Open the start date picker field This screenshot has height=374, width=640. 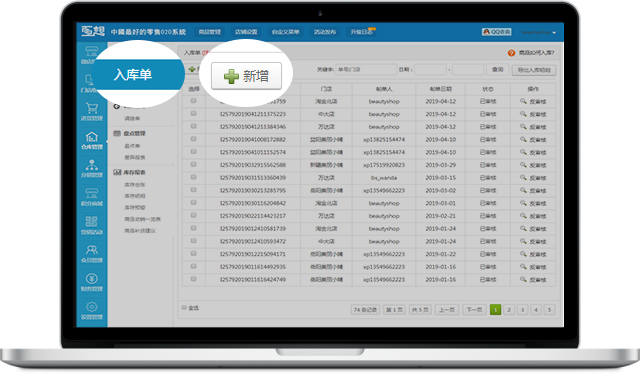431,70
